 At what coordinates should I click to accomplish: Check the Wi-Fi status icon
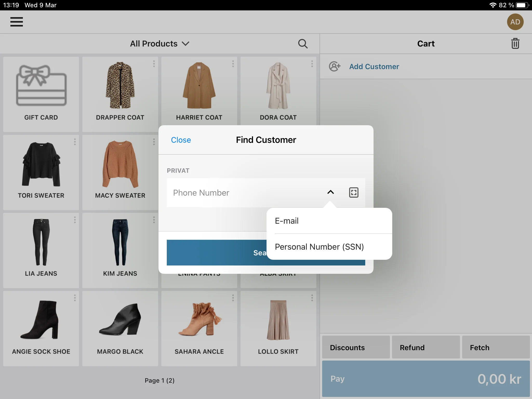(x=493, y=5)
